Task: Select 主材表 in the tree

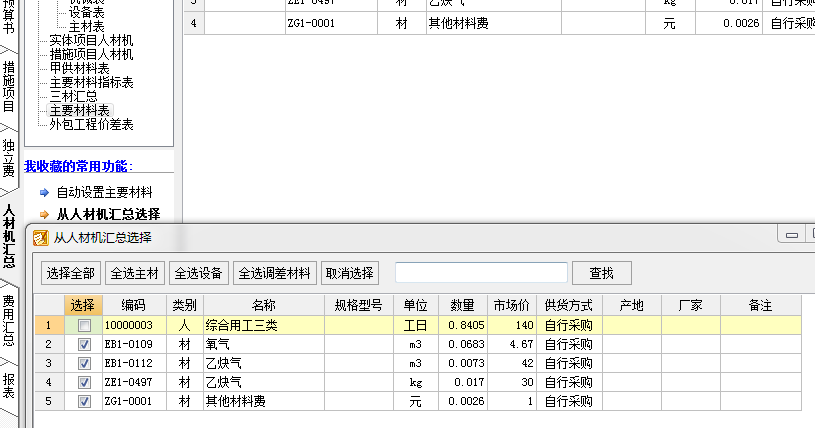Action: coord(86,26)
